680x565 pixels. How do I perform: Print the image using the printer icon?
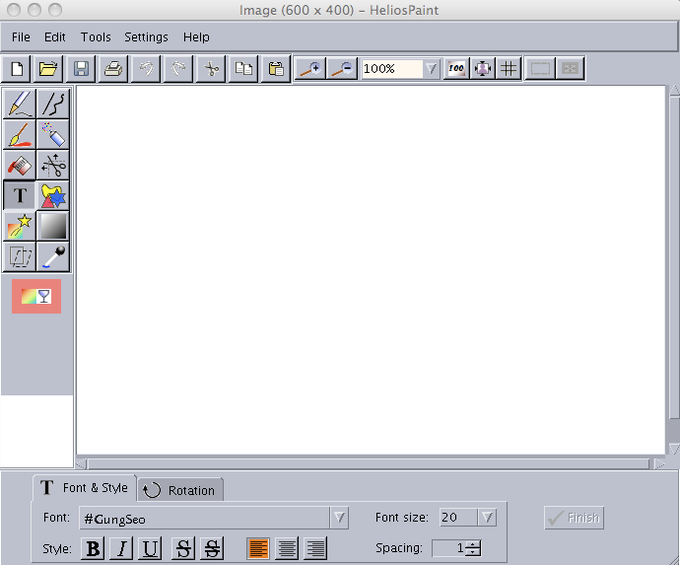pyautogui.click(x=113, y=69)
